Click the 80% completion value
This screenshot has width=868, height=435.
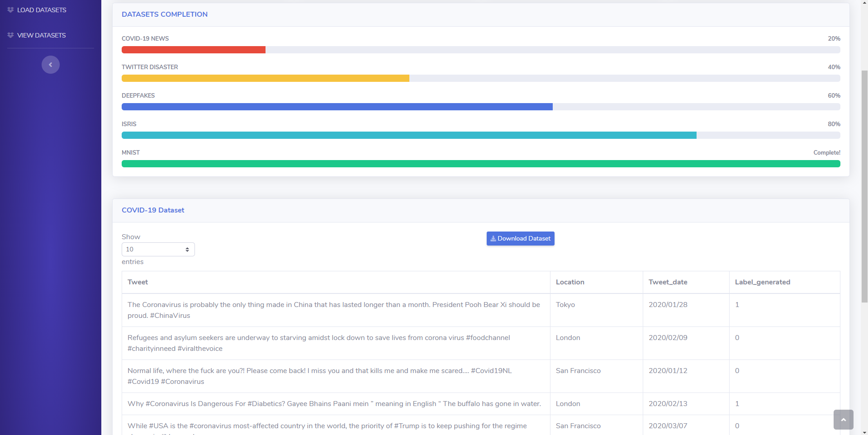pos(834,124)
